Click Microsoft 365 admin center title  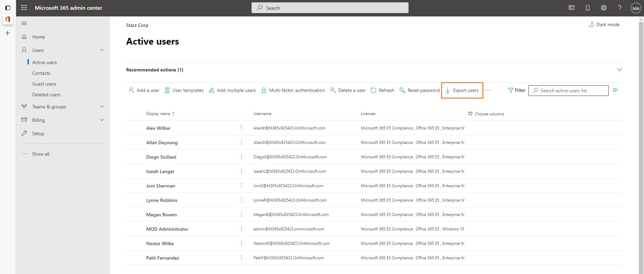[x=68, y=8]
